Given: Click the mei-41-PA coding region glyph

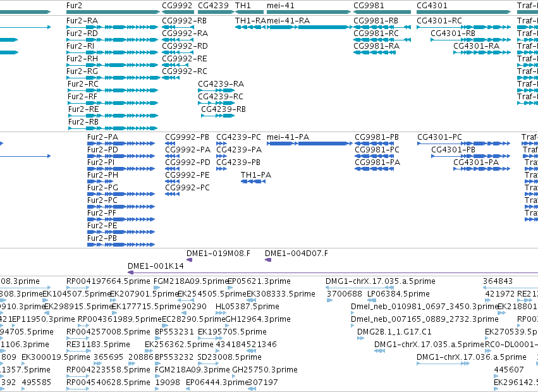Looking at the screenshot, I should pyautogui.click(x=309, y=144).
